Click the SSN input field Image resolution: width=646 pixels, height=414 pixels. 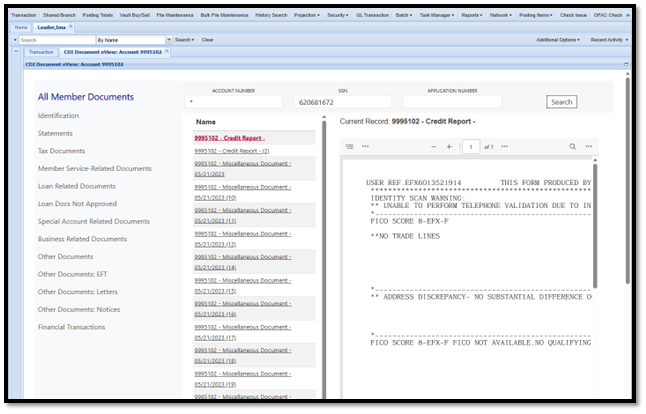click(x=343, y=102)
